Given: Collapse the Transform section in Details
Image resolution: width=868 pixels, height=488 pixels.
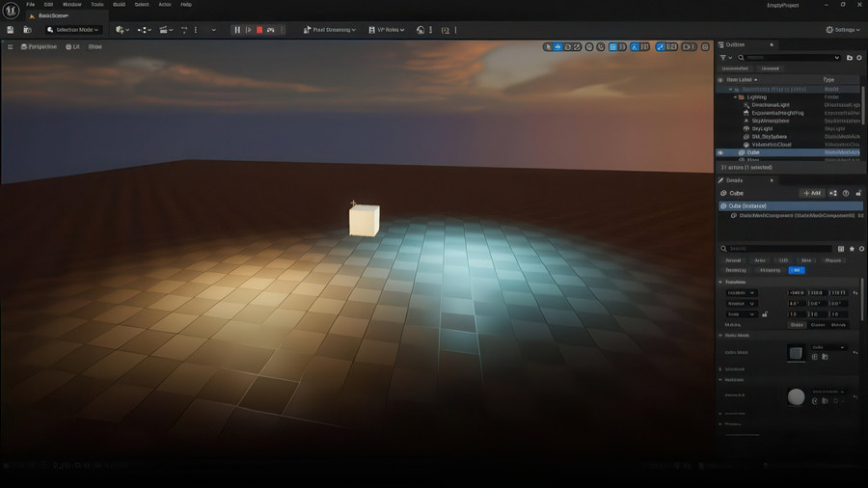Looking at the screenshot, I should (720, 283).
